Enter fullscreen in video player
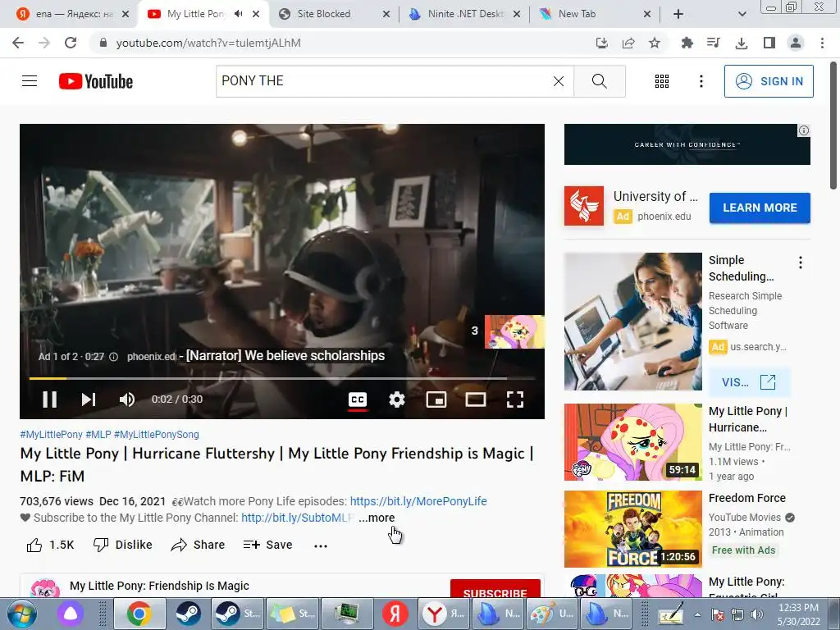 coord(515,399)
